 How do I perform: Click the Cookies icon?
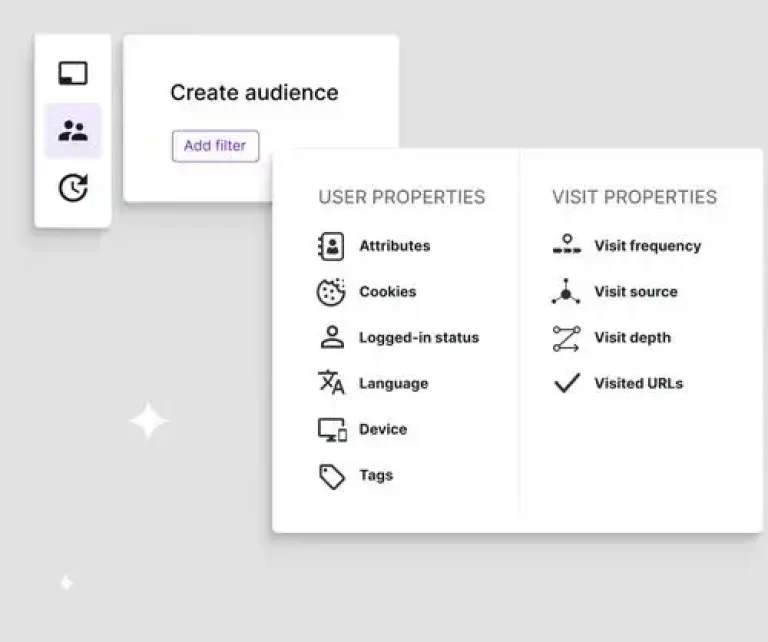331,292
